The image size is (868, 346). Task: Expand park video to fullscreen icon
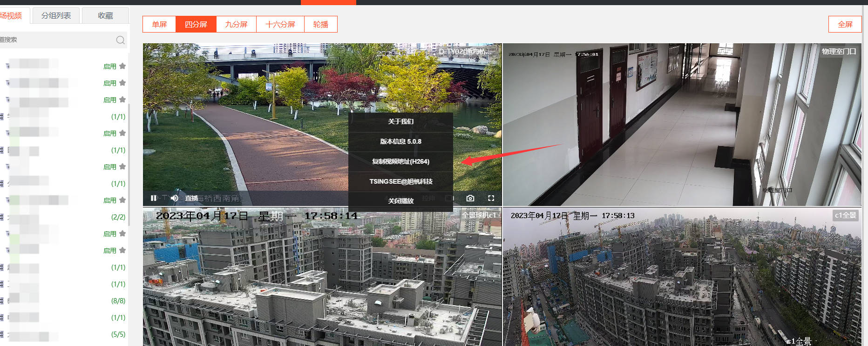click(491, 198)
